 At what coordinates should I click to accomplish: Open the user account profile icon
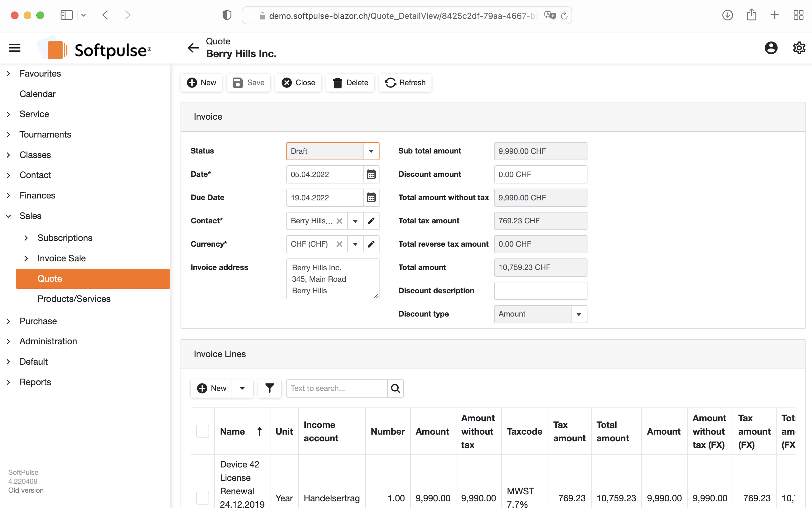[771, 48]
